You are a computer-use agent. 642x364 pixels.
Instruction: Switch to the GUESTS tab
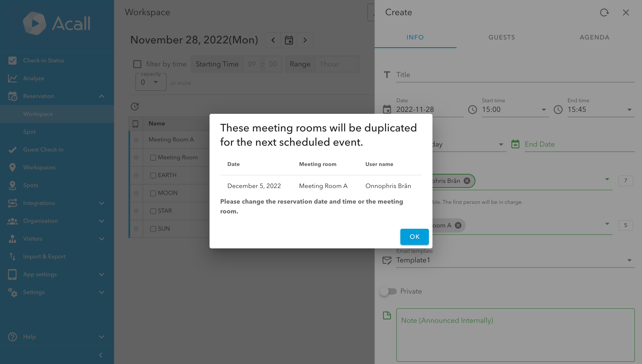[502, 37]
